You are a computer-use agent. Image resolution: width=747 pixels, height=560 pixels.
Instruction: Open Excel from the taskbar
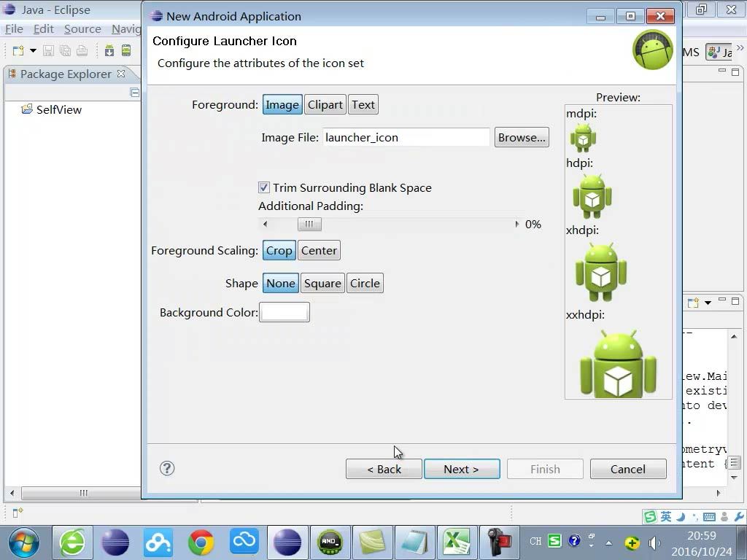tap(457, 542)
